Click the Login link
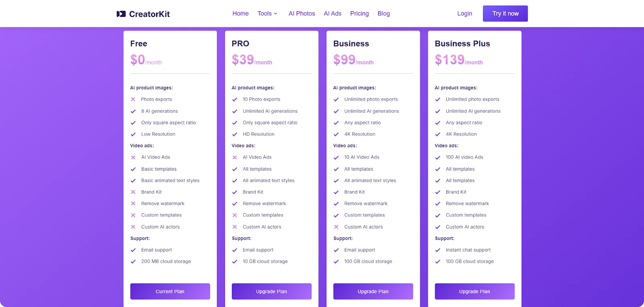 (464, 13)
